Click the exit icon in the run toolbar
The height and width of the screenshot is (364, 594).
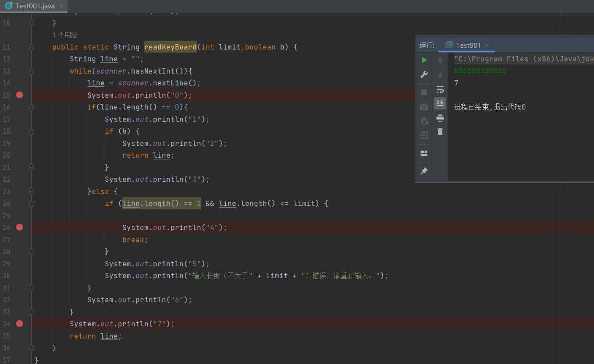[x=424, y=135]
